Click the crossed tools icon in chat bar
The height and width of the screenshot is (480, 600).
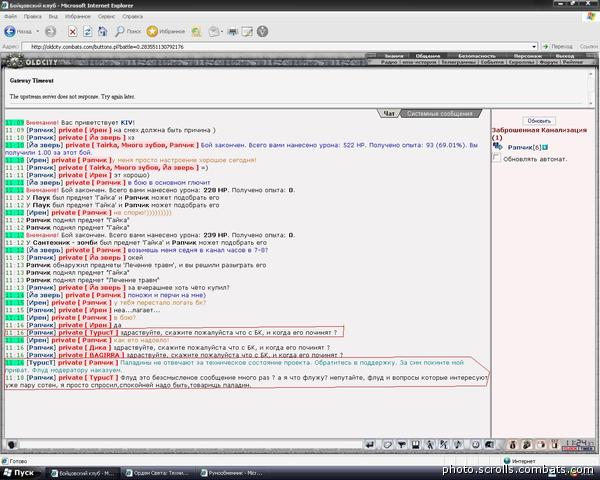pyautogui.click(x=444, y=444)
